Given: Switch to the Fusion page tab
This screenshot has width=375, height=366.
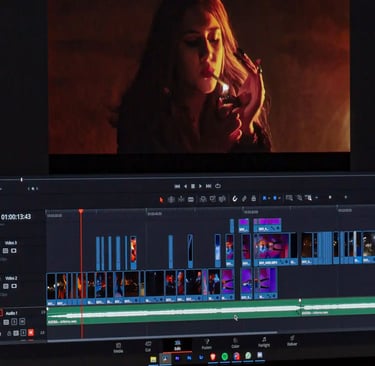Looking at the screenshot, I should click(207, 344).
